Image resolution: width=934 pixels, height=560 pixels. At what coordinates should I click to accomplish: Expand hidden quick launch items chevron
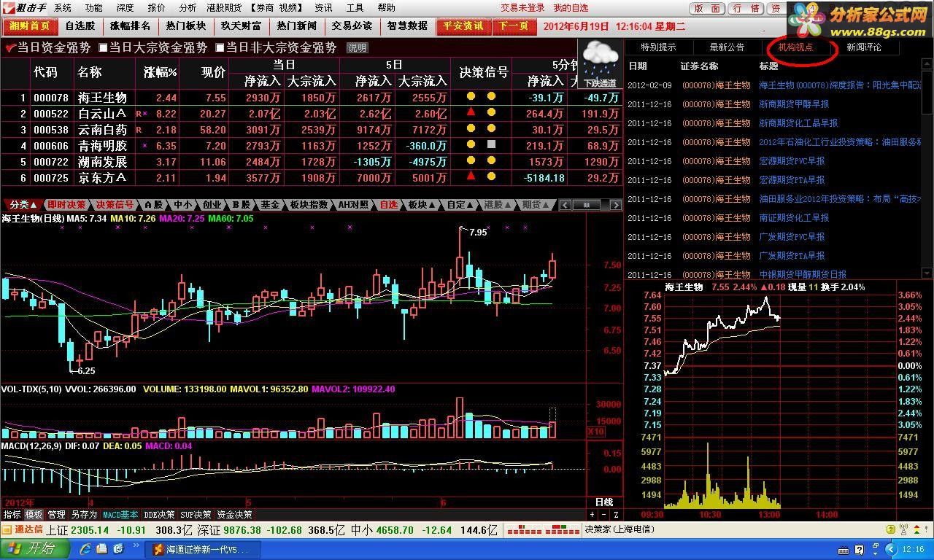click(x=136, y=544)
